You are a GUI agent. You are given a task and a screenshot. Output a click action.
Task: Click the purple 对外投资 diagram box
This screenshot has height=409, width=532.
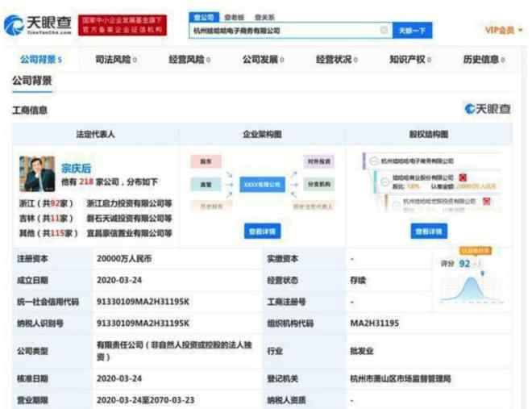tap(319, 161)
